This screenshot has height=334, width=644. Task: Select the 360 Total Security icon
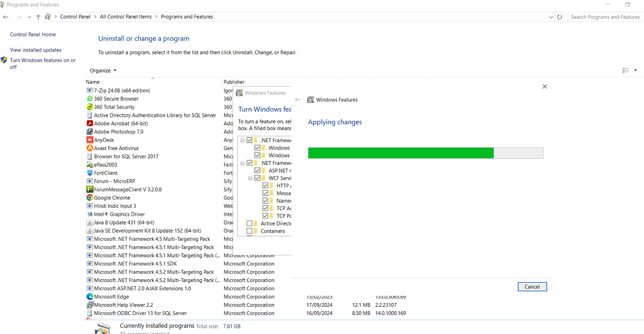90,107
